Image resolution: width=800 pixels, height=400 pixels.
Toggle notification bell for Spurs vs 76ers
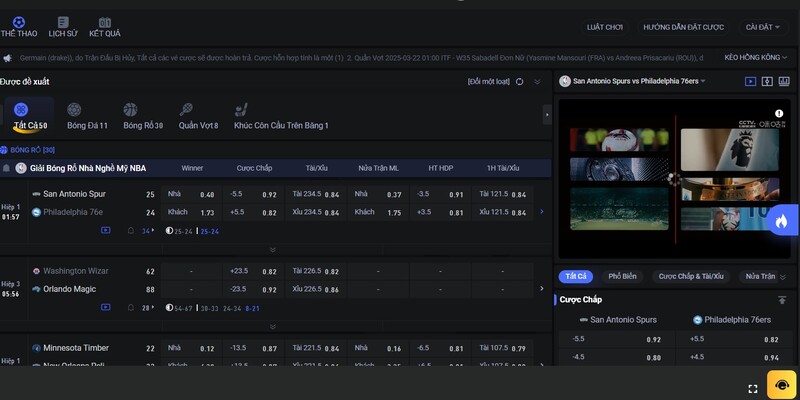(131, 230)
